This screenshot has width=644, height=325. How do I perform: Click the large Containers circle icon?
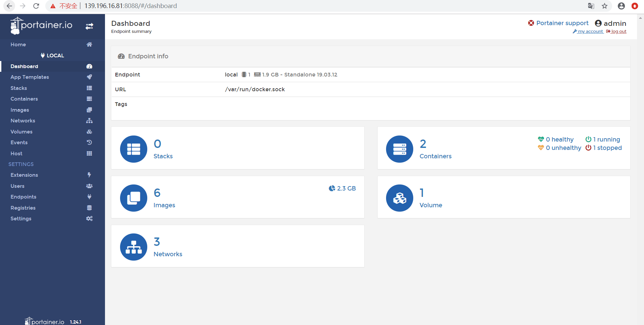click(x=399, y=149)
